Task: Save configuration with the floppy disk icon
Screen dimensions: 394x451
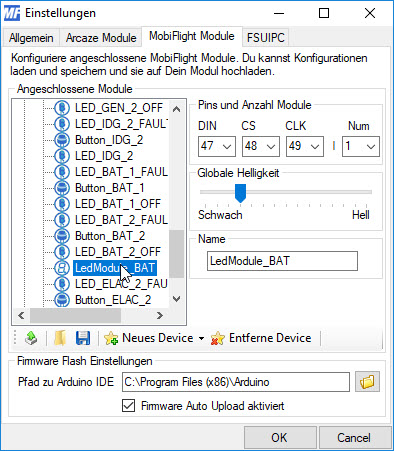Action: click(83, 338)
